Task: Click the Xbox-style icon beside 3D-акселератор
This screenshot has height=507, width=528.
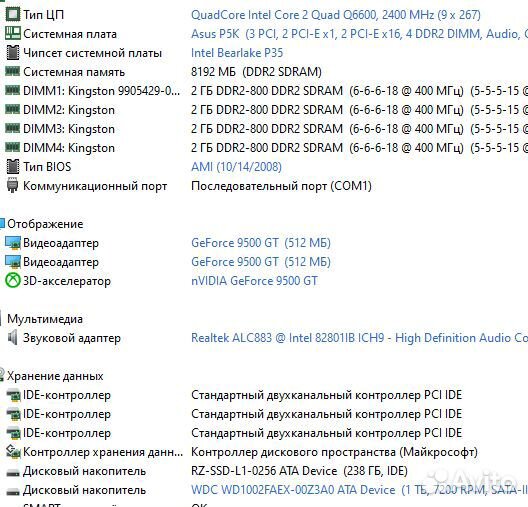Action: [13, 281]
